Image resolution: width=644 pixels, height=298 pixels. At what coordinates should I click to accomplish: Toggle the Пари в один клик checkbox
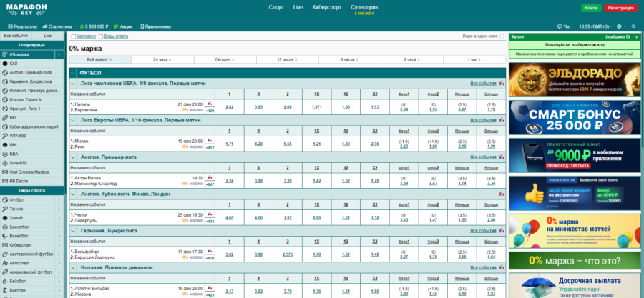[x=500, y=36]
